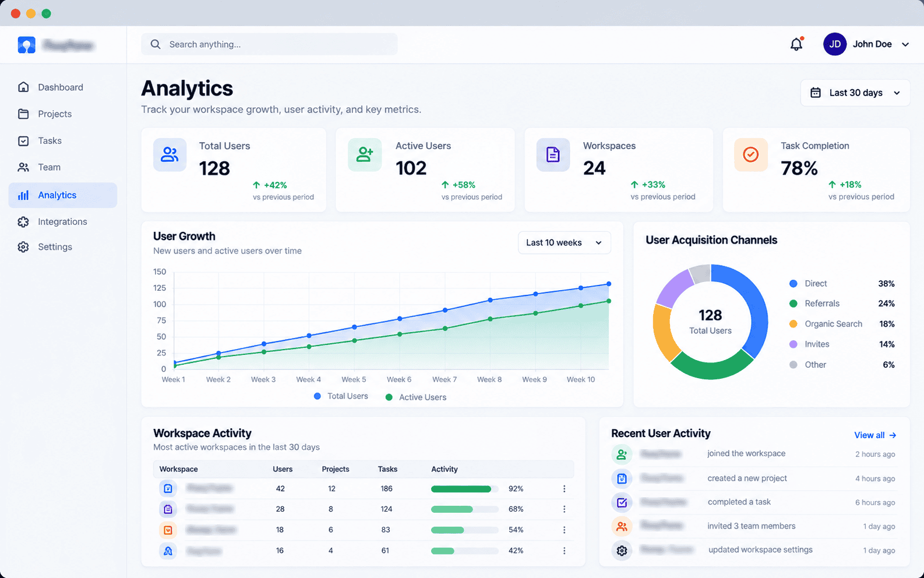This screenshot has height=578, width=924.
Task: Click the rocket icon in the 42% row
Action: click(x=168, y=551)
